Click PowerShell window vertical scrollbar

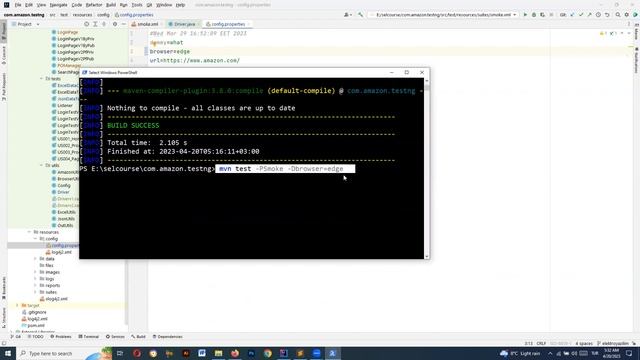[x=427, y=168]
